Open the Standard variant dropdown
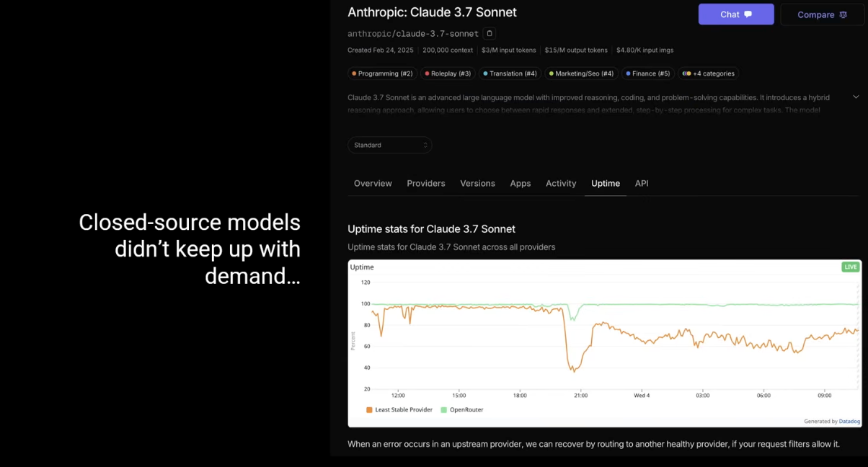 tap(389, 145)
